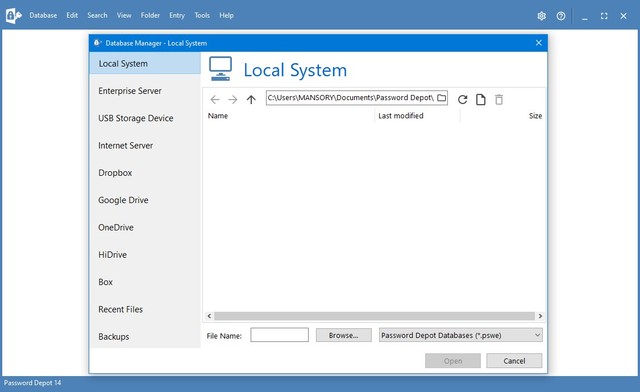This screenshot has height=392, width=640.
Task: Select Local System in sidebar
Action: [x=145, y=64]
